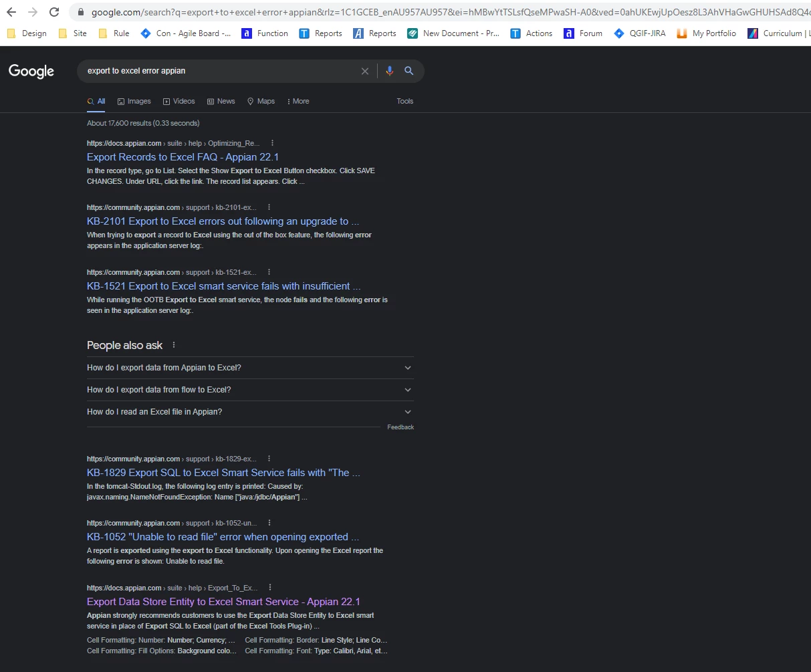Open options menu for KB-2101 result
Image resolution: width=811 pixels, height=672 pixels.
(x=269, y=207)
